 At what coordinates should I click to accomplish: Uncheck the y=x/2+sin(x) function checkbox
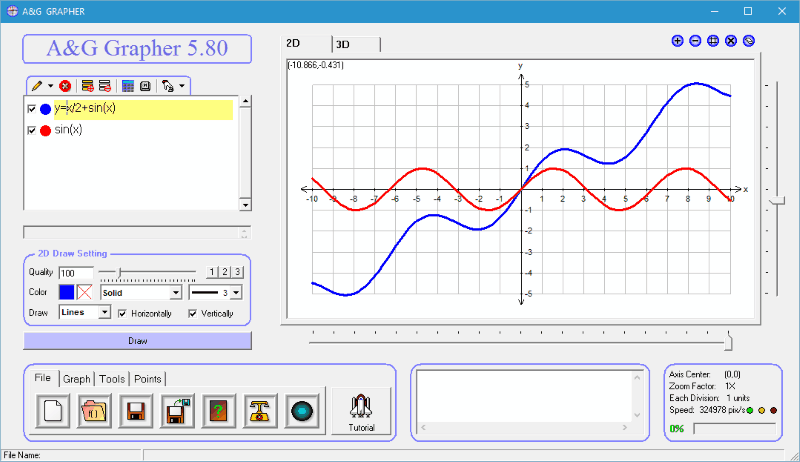pyautogui.click(x=32, y=109)
